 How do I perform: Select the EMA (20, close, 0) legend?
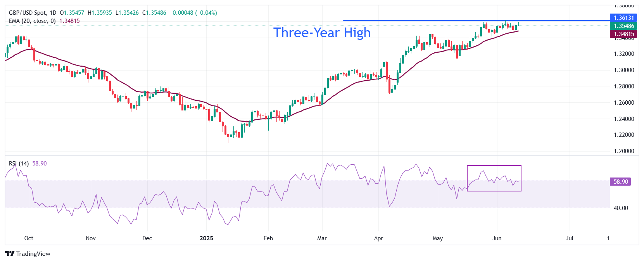(32, 21)
